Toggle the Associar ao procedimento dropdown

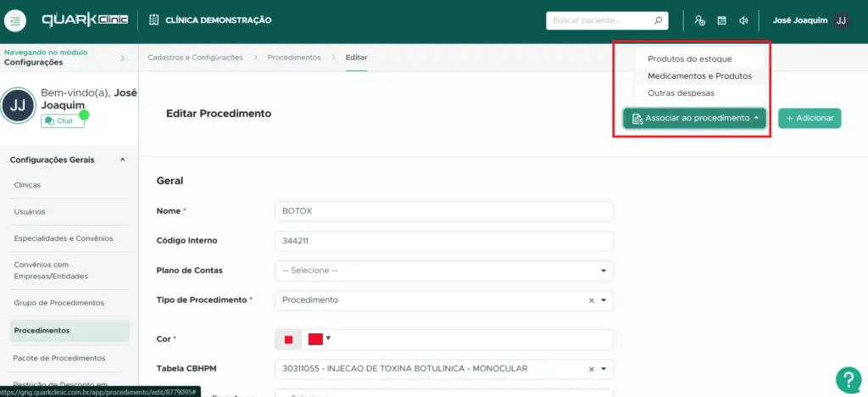(x=694, y=119)
